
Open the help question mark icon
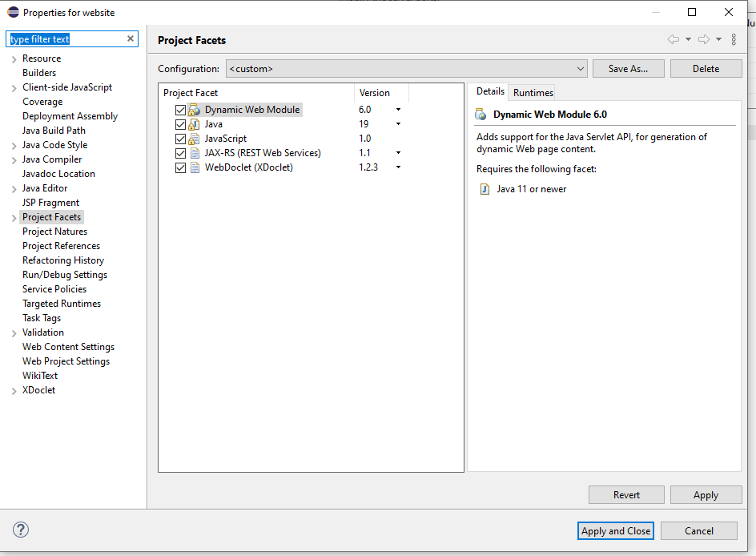coord(21,530)
